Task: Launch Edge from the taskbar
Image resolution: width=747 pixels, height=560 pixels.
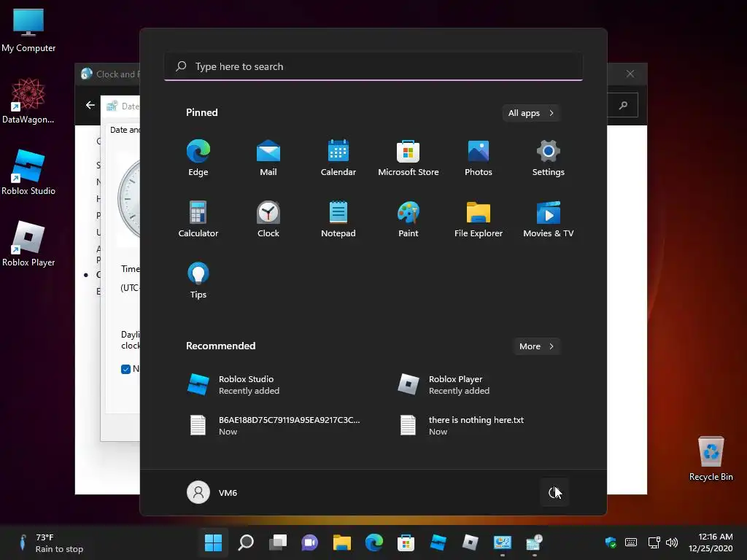Action: tap(374, 542)
